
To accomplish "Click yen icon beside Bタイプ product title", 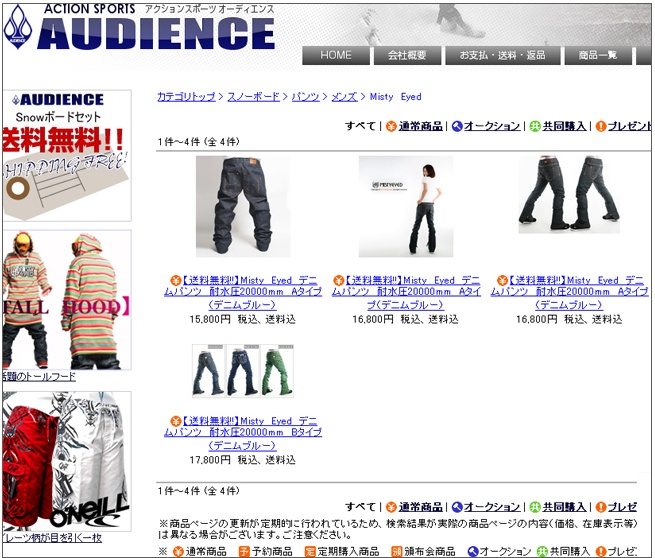I will click(176, 421).
